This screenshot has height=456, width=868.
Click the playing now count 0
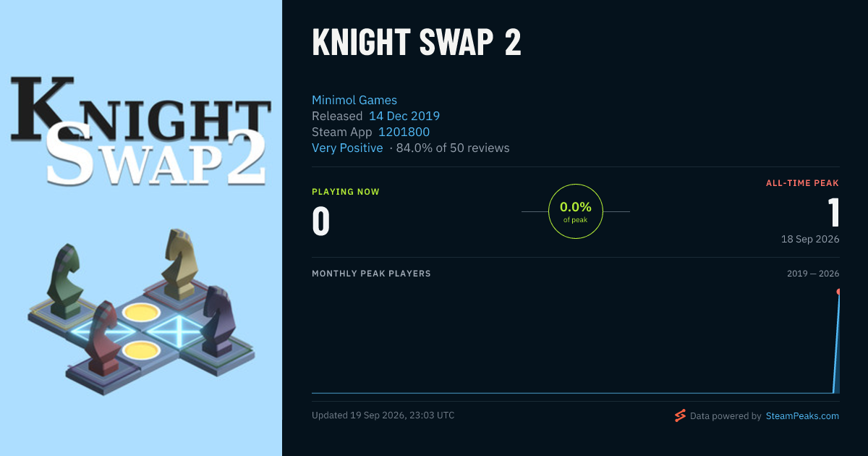click(321, 221)
